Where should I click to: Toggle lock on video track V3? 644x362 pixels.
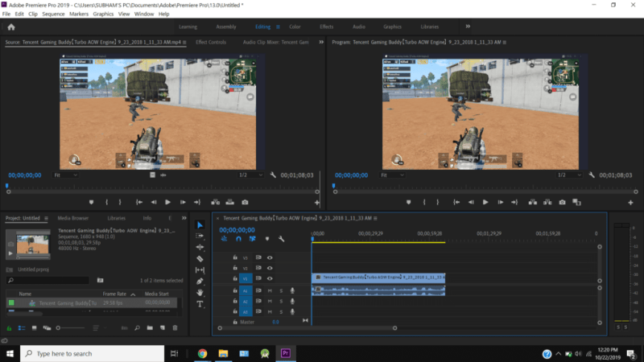235,257
